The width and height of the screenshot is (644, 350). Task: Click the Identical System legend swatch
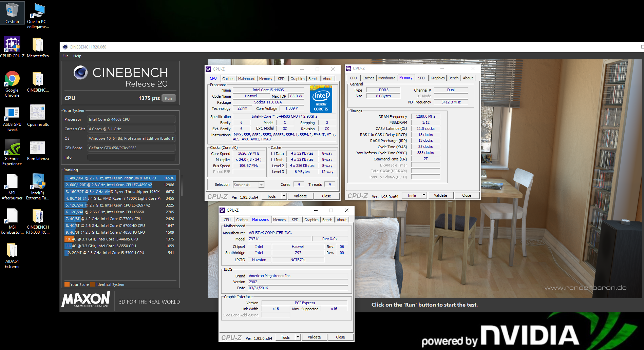tap(93, 285)
